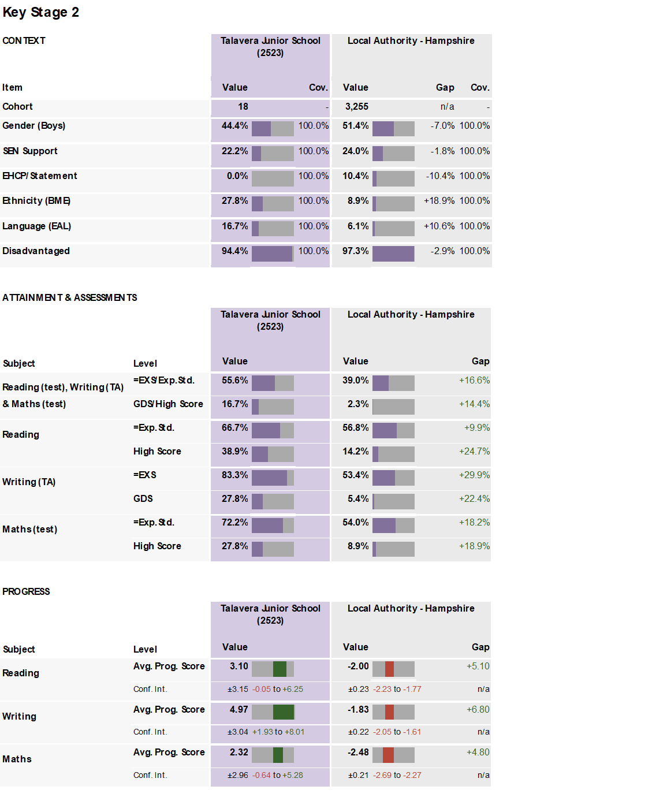The height and width of the screenshot is (812, 667).
Task: Click the ATTAINMENT & ASSESSMENTS heading
Action: coord(70,297)
